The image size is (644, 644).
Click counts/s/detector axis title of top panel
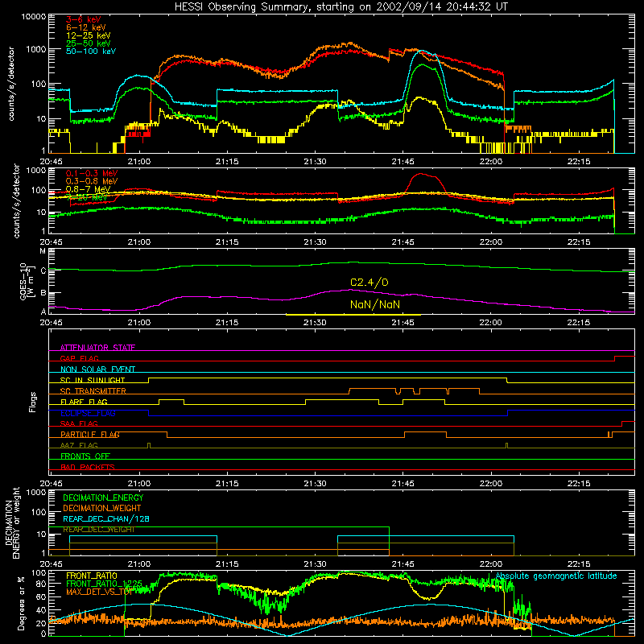11,84
